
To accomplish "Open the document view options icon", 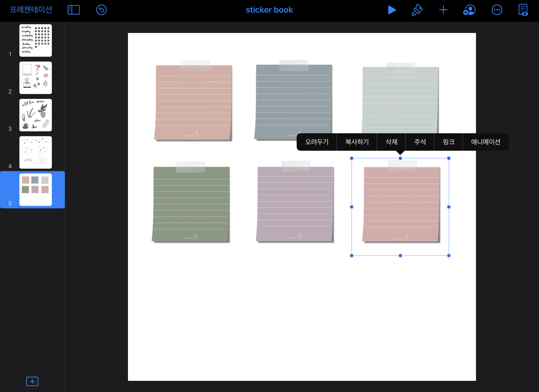I will coord(523,10).
